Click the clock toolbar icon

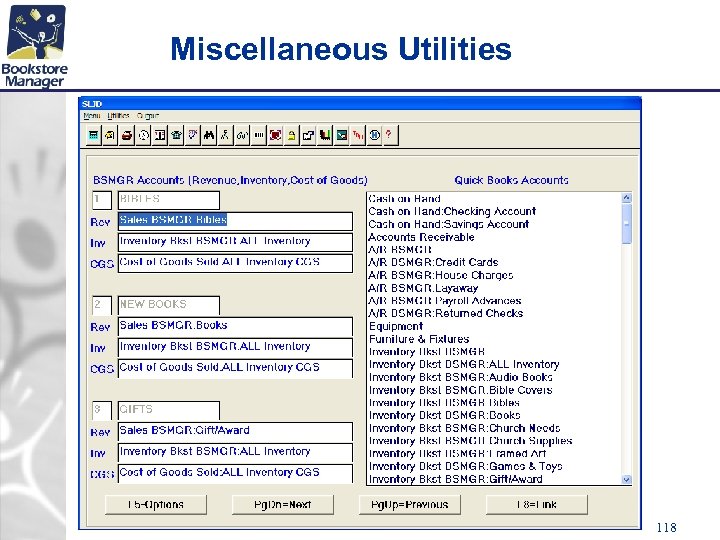[x=143, y=135]
